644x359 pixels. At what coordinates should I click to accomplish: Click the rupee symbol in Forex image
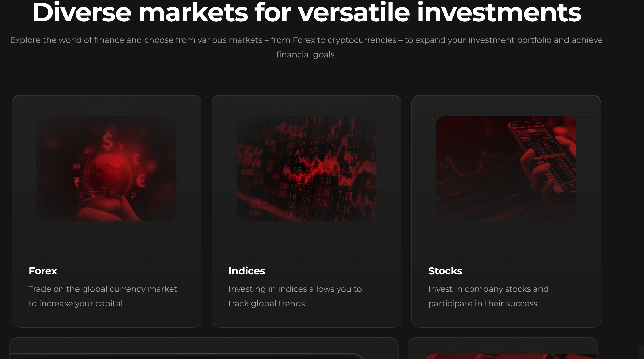(x=77, y=183)
